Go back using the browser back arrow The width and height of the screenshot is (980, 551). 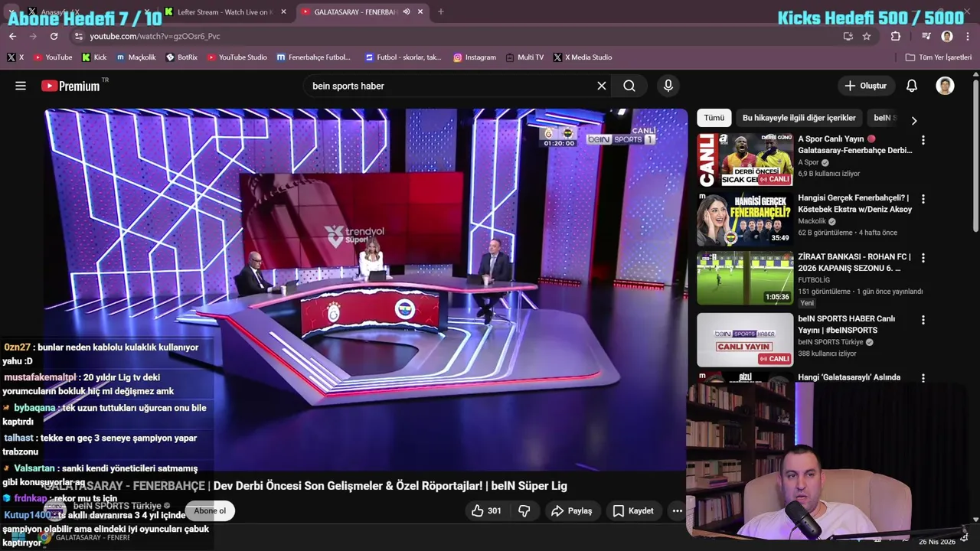tap(12, 36)
